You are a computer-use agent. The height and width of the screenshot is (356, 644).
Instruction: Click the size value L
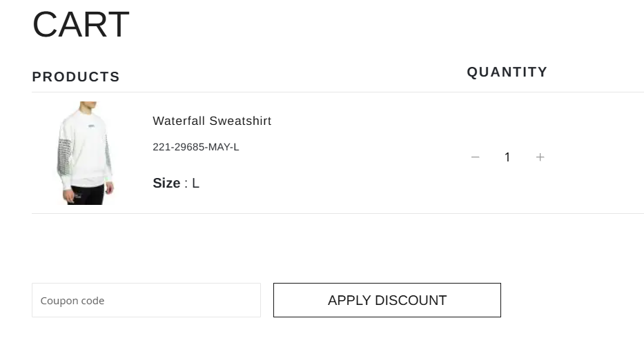(x=195, y=183)
